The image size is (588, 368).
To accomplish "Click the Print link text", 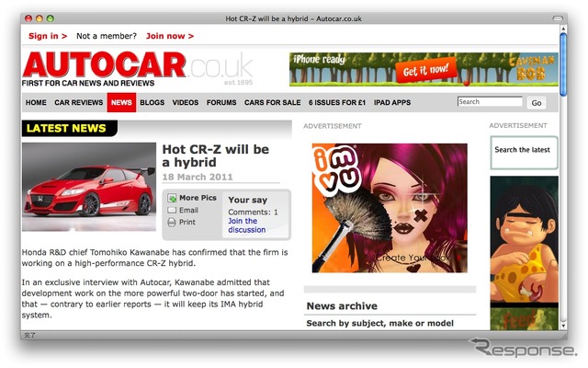I will 187,223.
